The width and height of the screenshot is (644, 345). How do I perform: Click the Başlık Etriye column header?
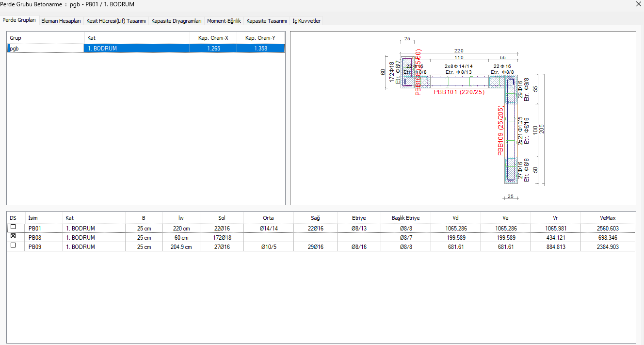406,218
